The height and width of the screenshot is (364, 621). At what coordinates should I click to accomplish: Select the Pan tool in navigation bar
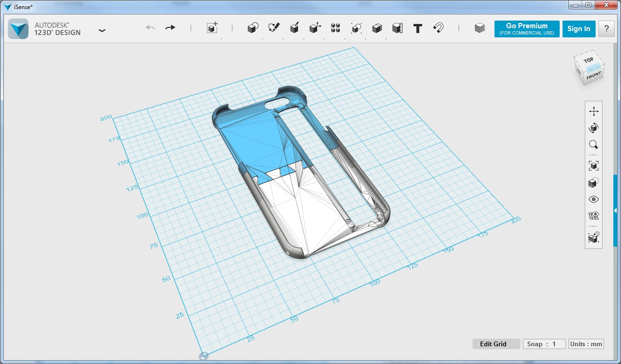point(594,112)
